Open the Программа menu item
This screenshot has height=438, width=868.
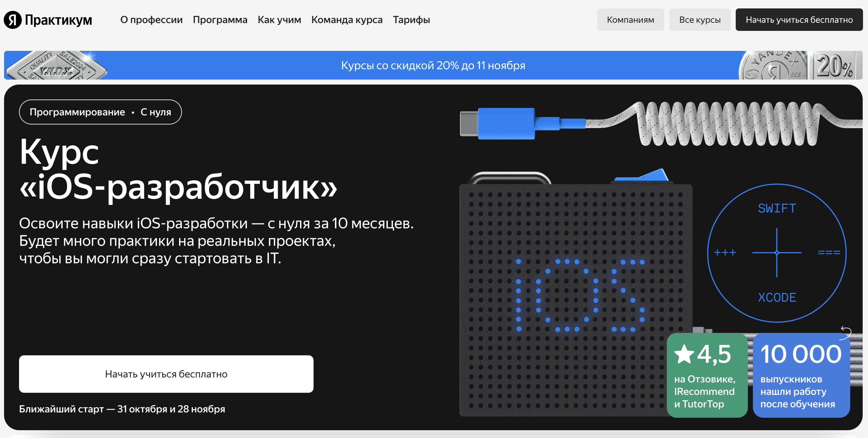click(220, 20)
